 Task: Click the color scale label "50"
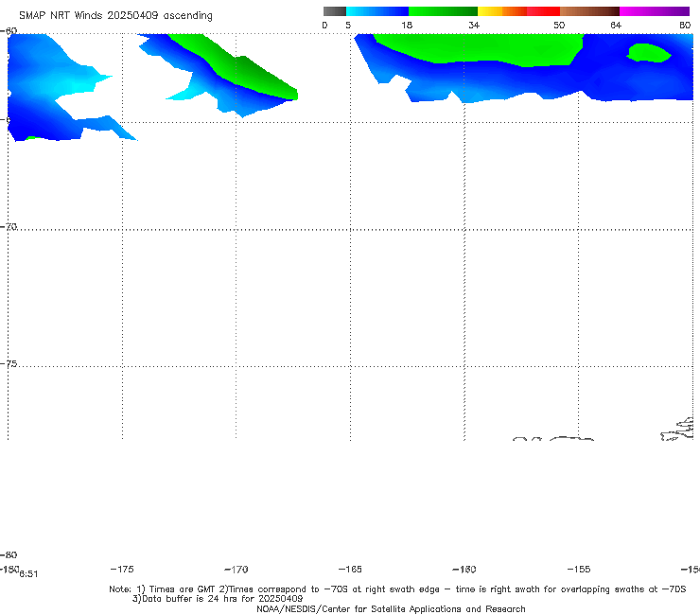(559, 25)
